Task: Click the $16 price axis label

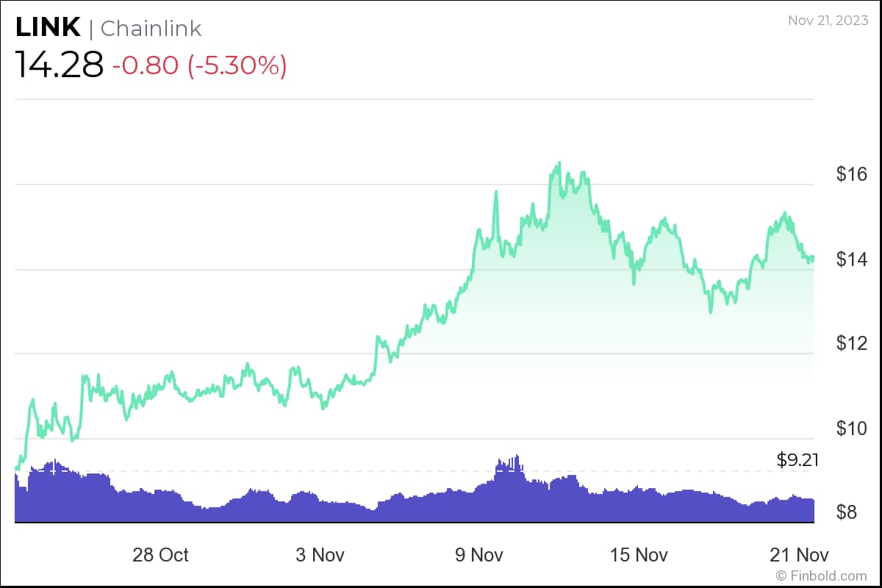Action: click(x=851, y=174)
